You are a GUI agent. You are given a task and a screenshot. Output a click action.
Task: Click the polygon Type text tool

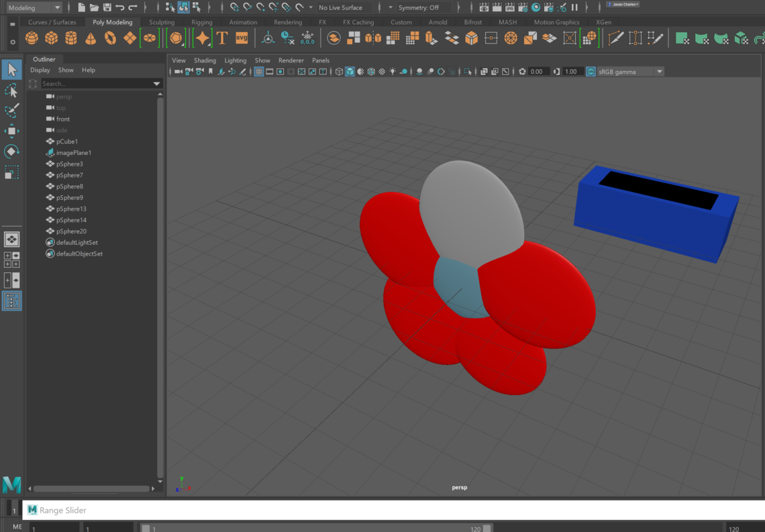(x=222, y=38)
